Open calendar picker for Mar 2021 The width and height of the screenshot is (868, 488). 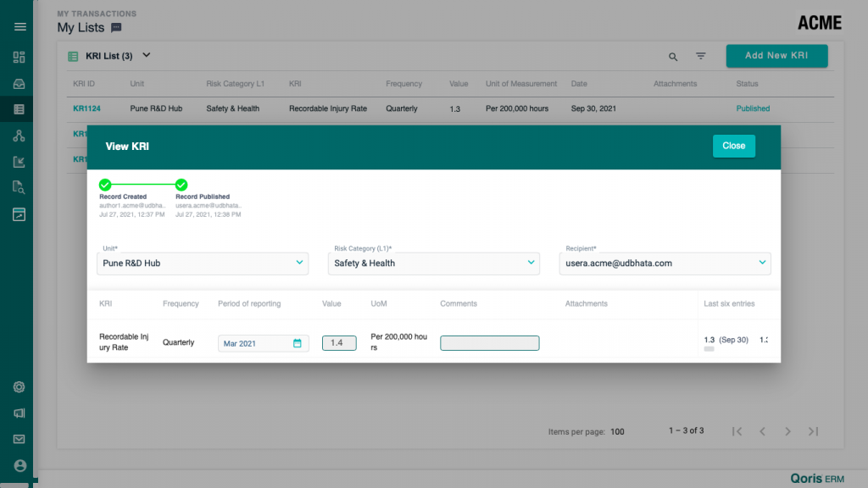pyautogui.click(x=298, y=343)
